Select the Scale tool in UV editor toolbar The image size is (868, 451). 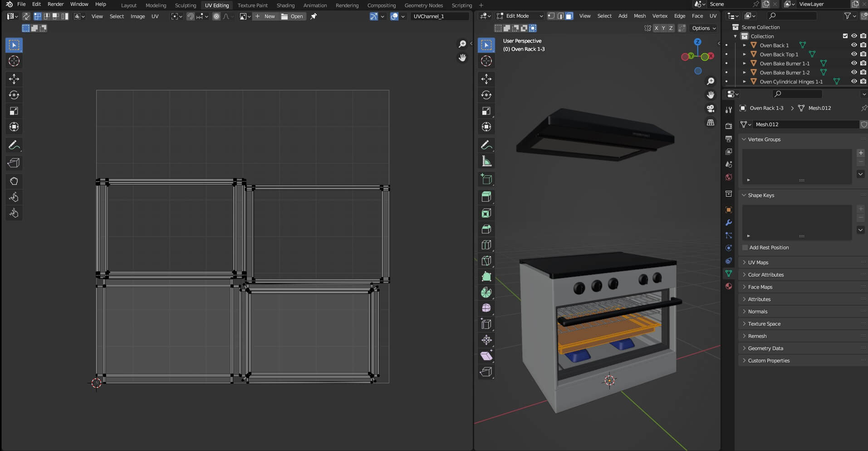pos(14,111)
